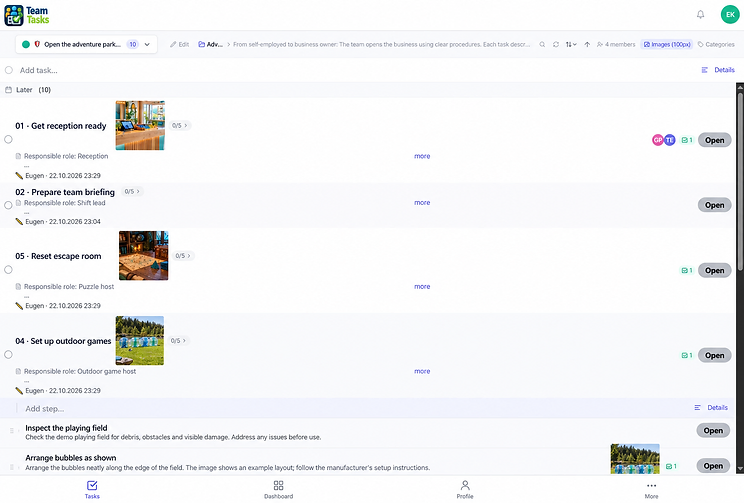Image resolution: width=744 pixels, height=503 pixels.
Task: Open Categories
Action: coord(716,45)
